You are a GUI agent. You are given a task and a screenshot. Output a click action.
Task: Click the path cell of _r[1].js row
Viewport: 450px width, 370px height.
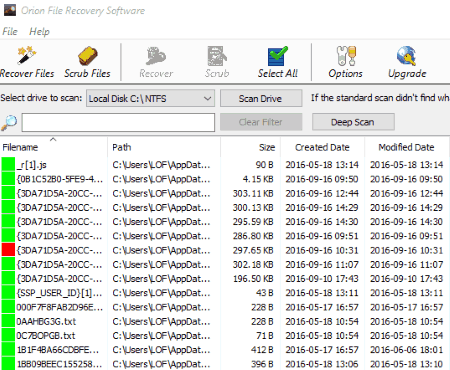161,165
